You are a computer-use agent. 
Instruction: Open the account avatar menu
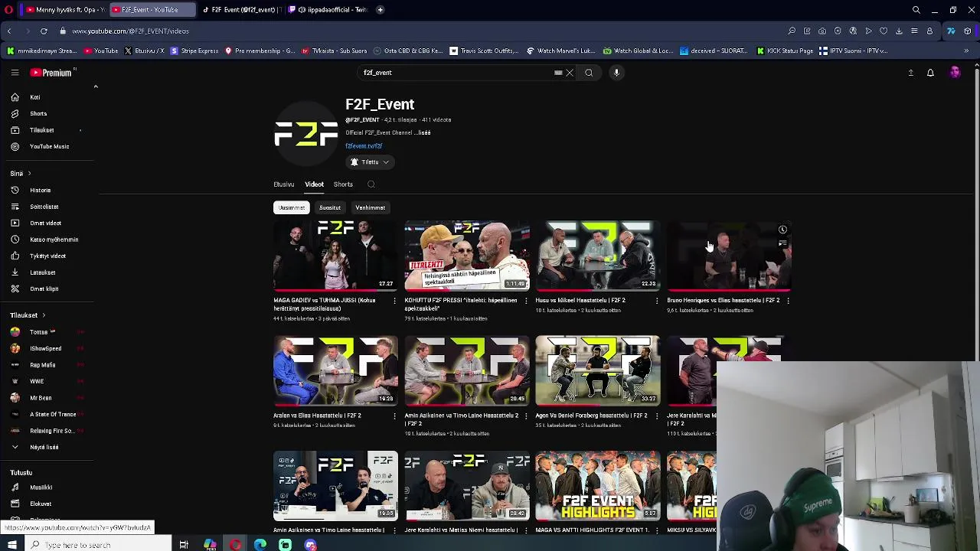click(955, 73)
